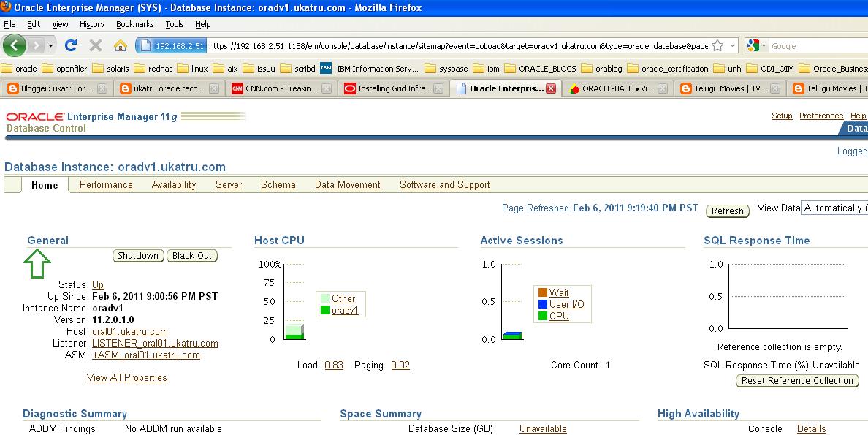This screenshot has width=868, height=435.
Task: Open the issuu bookmarks folder
Action: pyautogui.click(x=259, y=69)
